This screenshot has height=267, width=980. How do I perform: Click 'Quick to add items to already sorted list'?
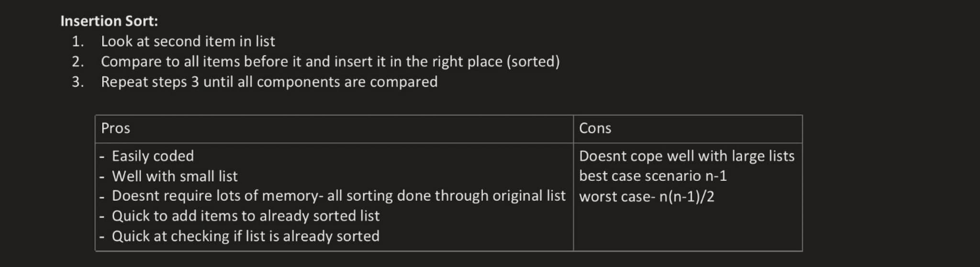click(x=245, y=216)
